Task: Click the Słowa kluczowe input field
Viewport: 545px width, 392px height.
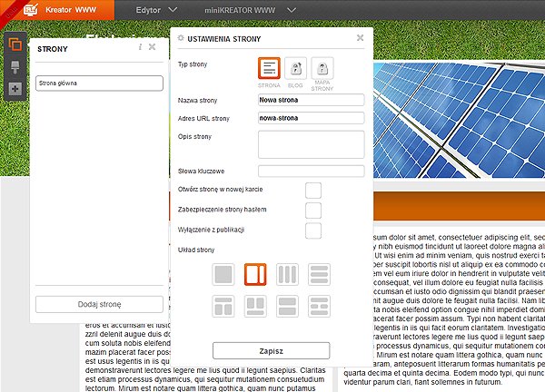Action: (311, 171)
